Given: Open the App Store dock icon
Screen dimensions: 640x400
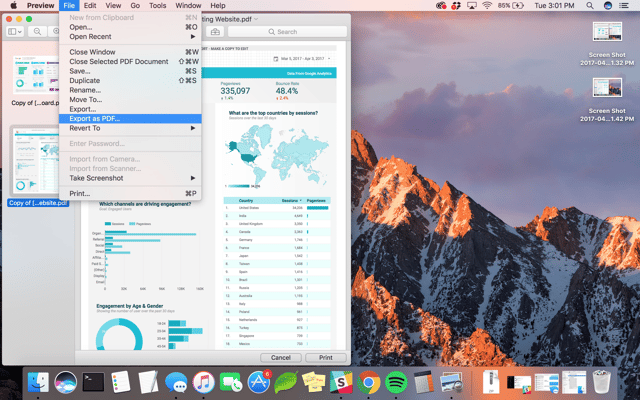Looking at the screenshot, I should click(256, 382).
